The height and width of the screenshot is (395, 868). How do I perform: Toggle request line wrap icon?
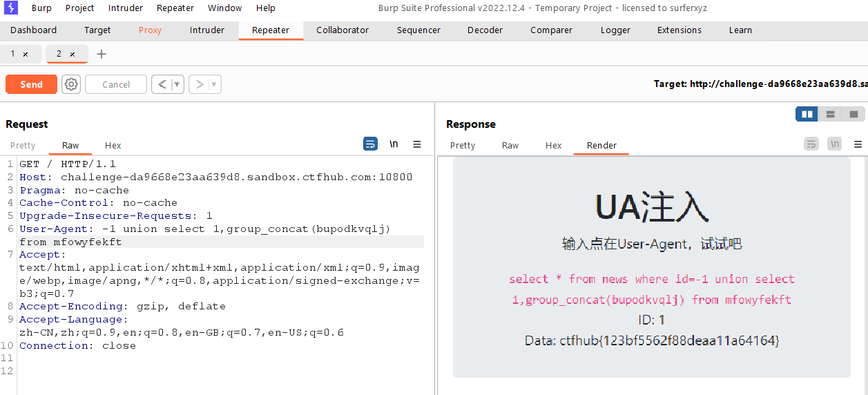click(x=371, y=144)
